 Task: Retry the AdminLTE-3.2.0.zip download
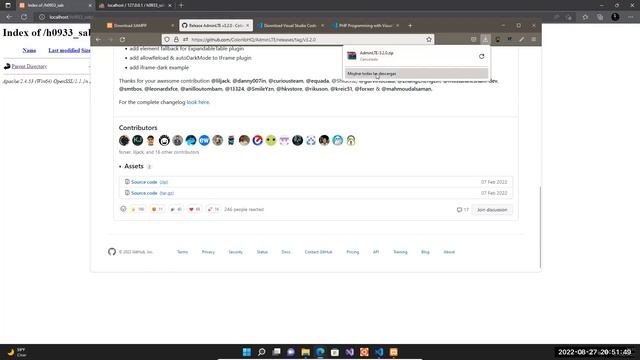coord(482,56)
